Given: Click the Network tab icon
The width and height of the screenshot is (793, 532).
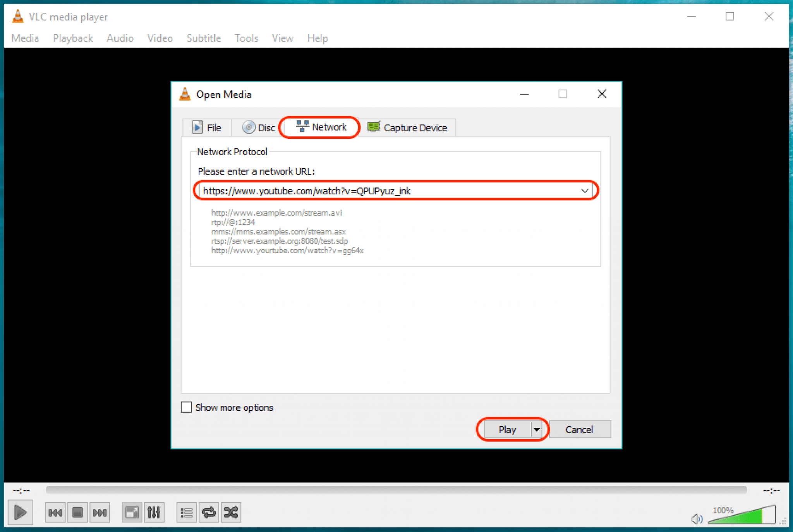Looking at the screenshot, I should [301, 127].
